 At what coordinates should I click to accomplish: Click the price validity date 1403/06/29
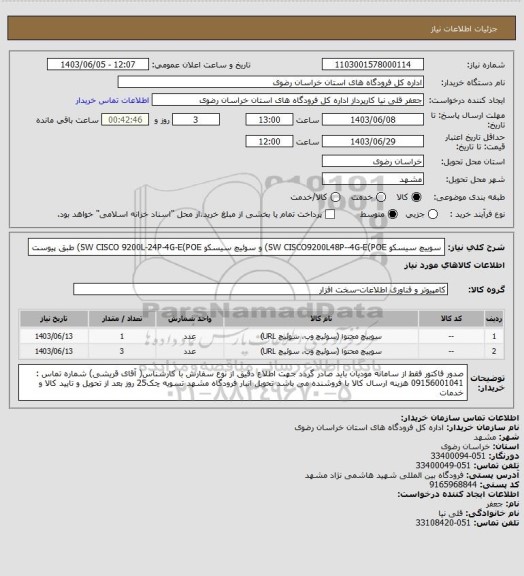[373, 141]
